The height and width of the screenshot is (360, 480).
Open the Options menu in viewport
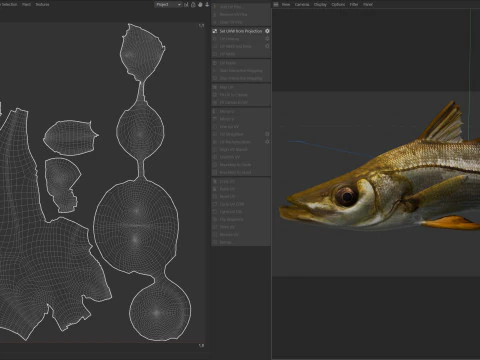pyautogui.click(x=338, y=4)
